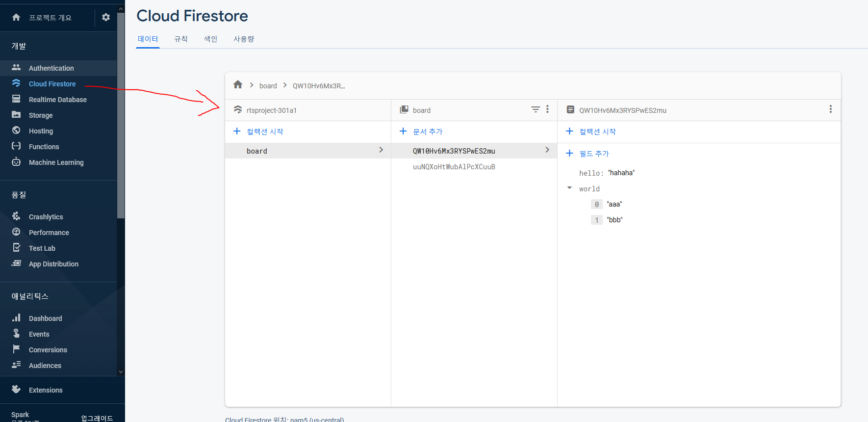Click the Cloud Firestore sidebar icon
868x422 pixels.
pos(16,83)
